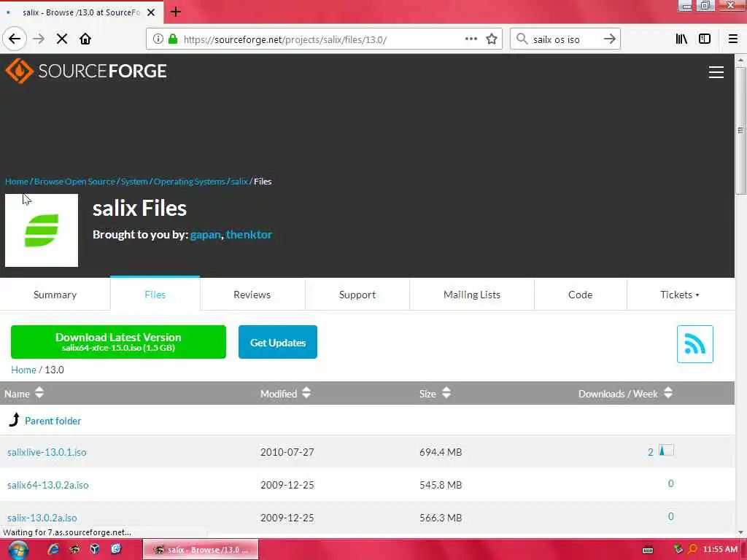Open the Code tab

pos(580,295)
